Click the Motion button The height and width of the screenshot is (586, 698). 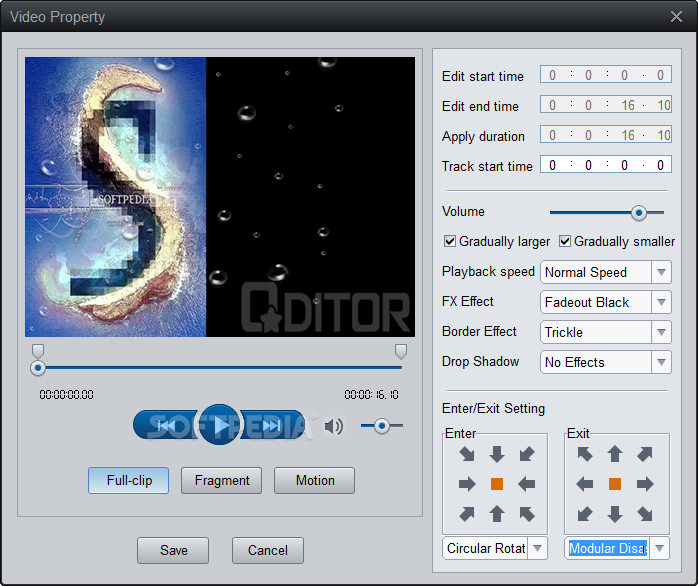(x=314, y=480)
